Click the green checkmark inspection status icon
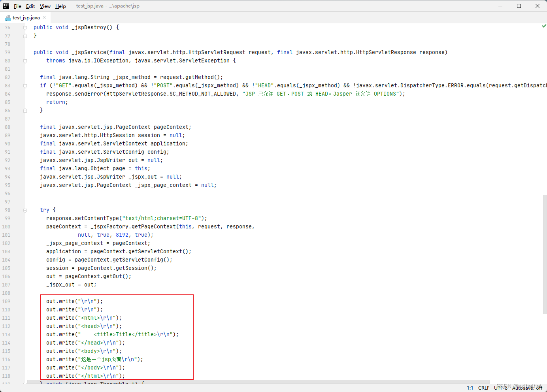547x392 pixels. point(544,26)
